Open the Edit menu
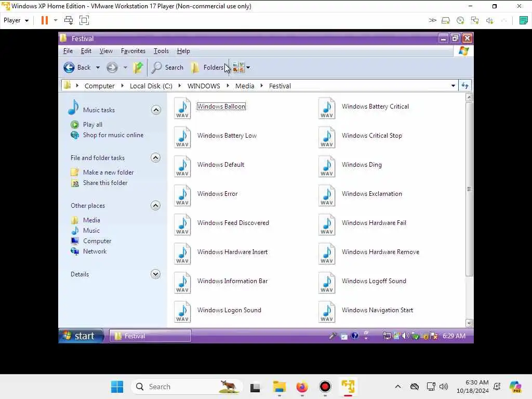This screenshot has height=399, width=532. [x=86, y=51]
